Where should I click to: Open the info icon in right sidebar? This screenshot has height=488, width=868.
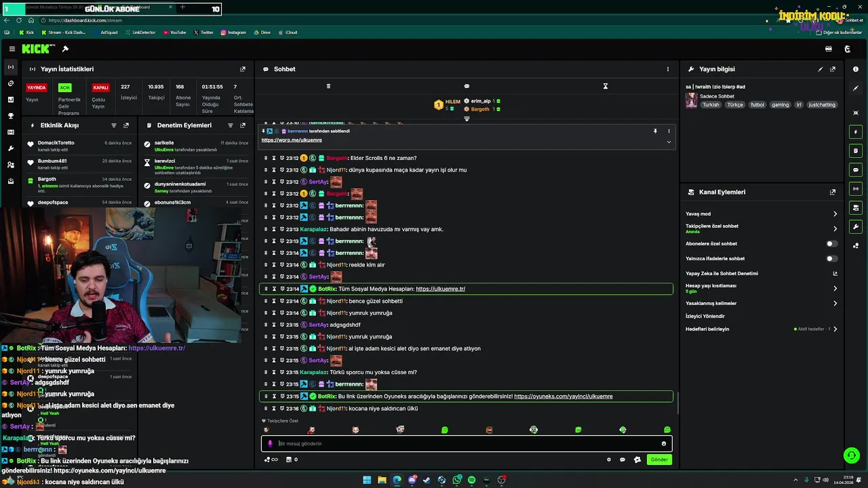point(856,69)
